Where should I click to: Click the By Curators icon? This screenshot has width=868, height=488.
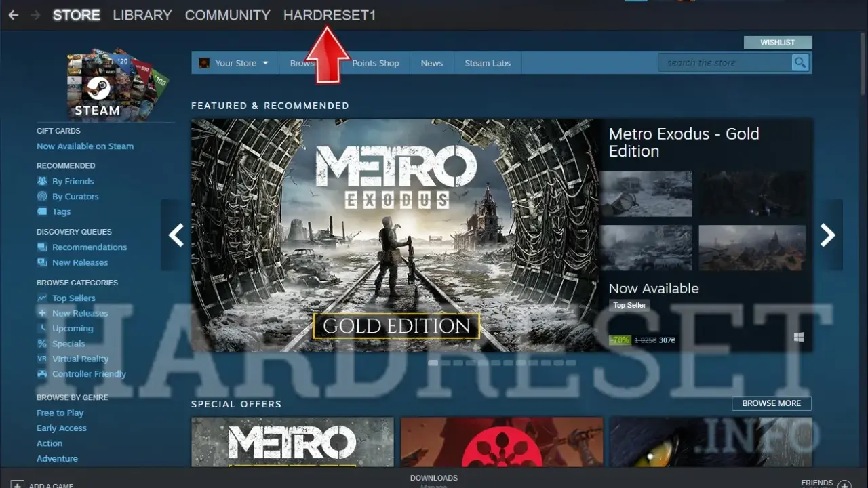pos(42,197)
